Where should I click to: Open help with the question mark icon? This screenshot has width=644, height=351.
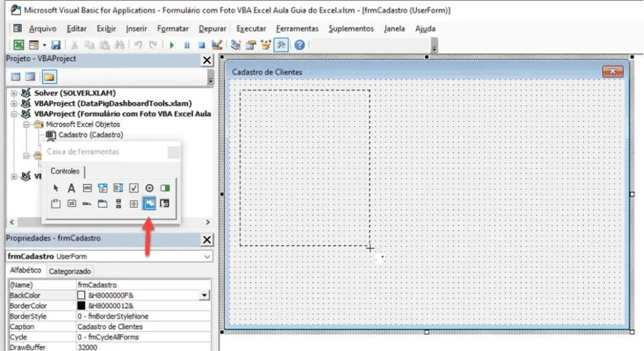tap(299, 45)
